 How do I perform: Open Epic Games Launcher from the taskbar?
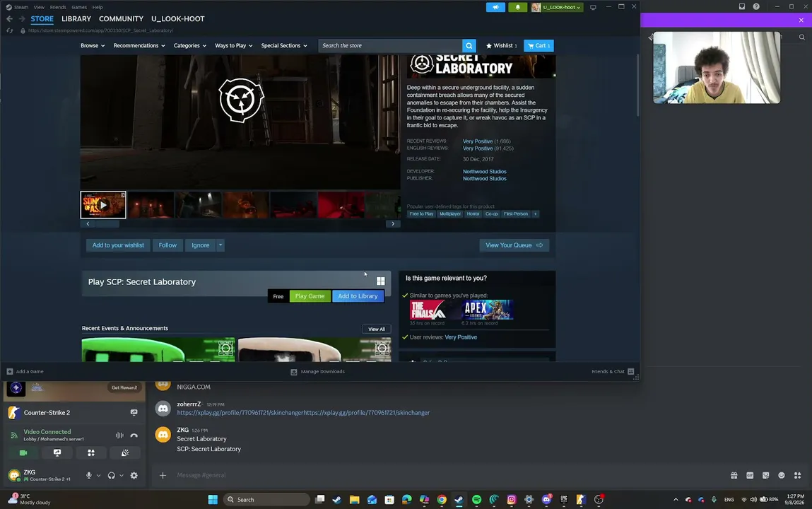[563, 500]
